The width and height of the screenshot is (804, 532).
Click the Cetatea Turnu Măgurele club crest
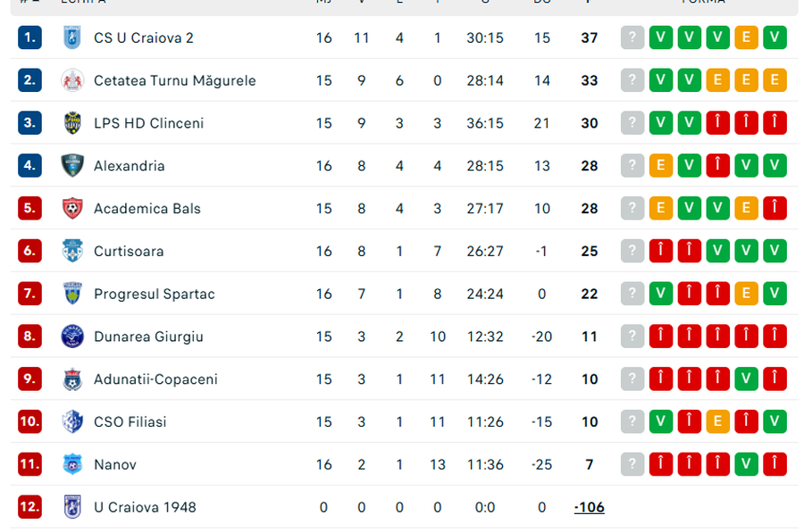pos(72,80)
